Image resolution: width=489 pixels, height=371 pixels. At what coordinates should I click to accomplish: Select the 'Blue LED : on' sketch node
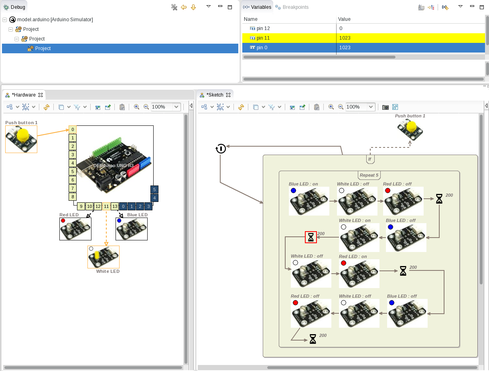309,201
